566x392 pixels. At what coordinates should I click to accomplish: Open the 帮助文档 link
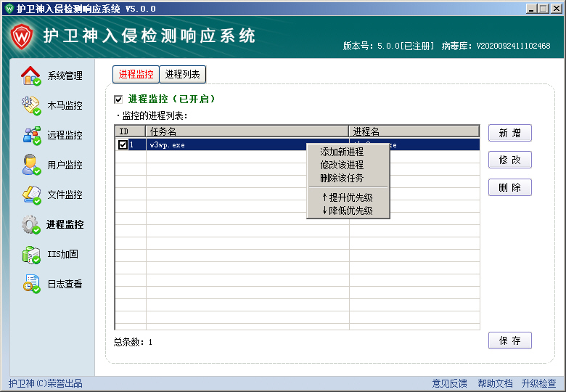point(495,383)
